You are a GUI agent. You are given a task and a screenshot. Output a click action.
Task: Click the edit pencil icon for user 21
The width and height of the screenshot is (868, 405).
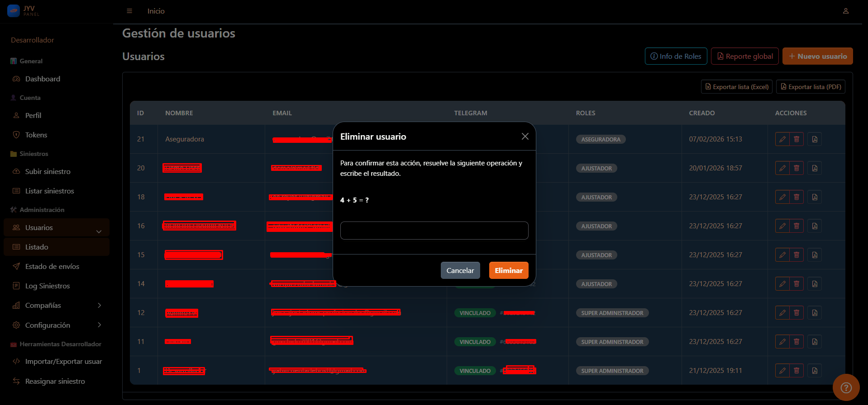(782, 139)
